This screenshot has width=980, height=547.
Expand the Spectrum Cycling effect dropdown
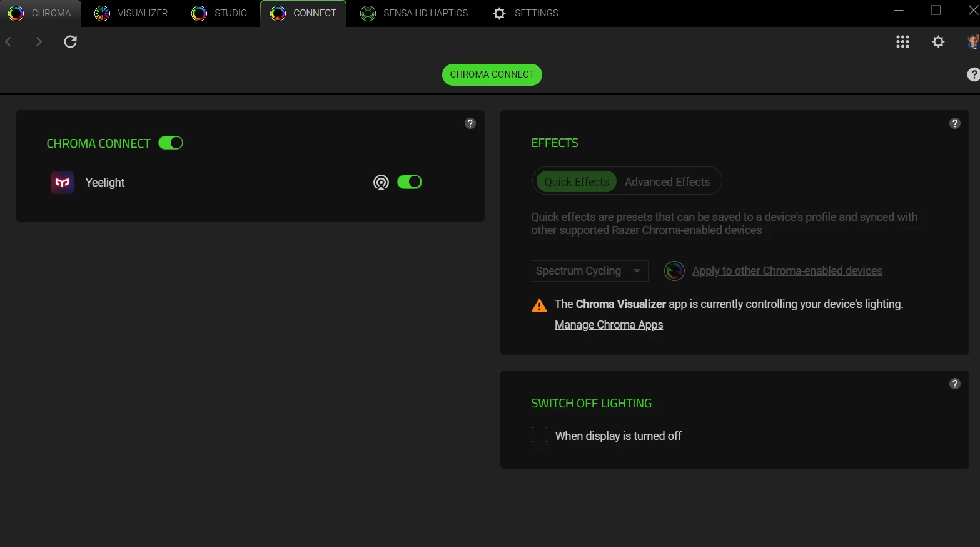[589, 271]
